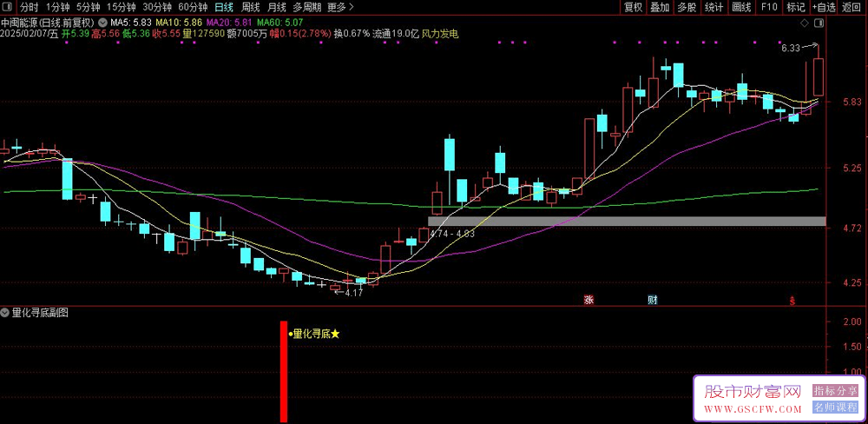The image size is (868, 424).
Task: Select the 1分钟 period tab
Action: 57,7
